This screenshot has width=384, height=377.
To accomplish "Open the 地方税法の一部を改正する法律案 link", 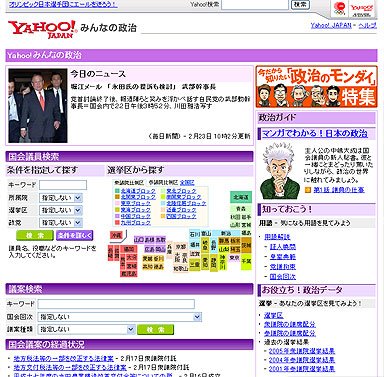I will 63,358.
